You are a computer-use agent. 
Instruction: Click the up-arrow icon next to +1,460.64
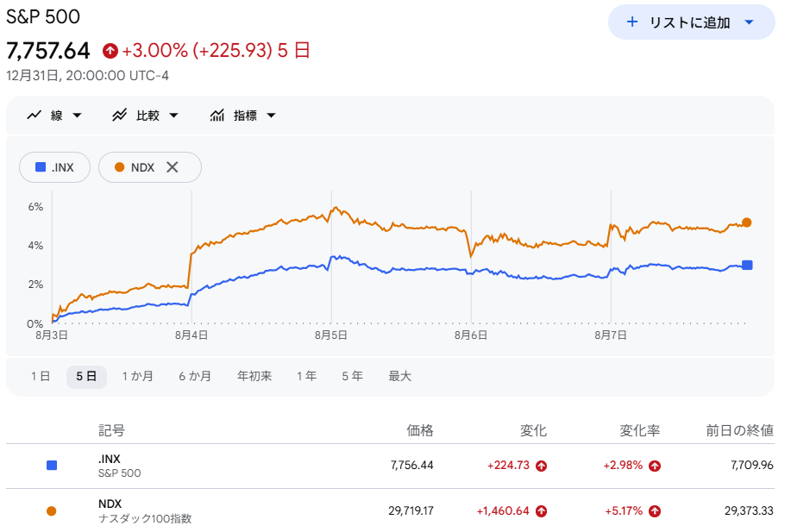542,511
